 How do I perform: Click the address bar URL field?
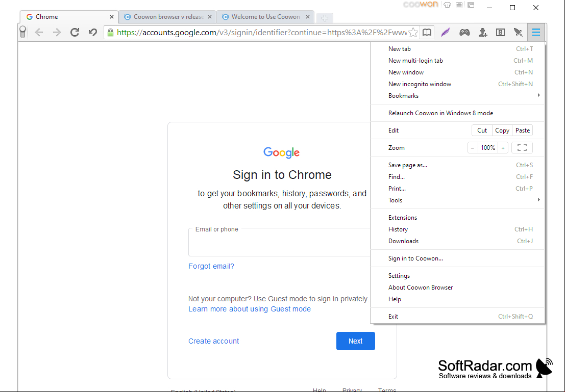(x=262, y=33)
